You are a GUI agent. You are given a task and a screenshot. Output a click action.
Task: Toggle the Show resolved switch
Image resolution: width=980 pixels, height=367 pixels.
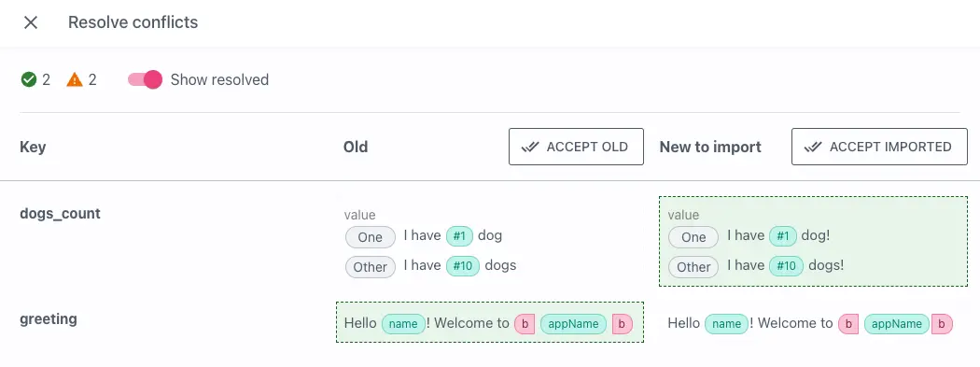(145, 79)
